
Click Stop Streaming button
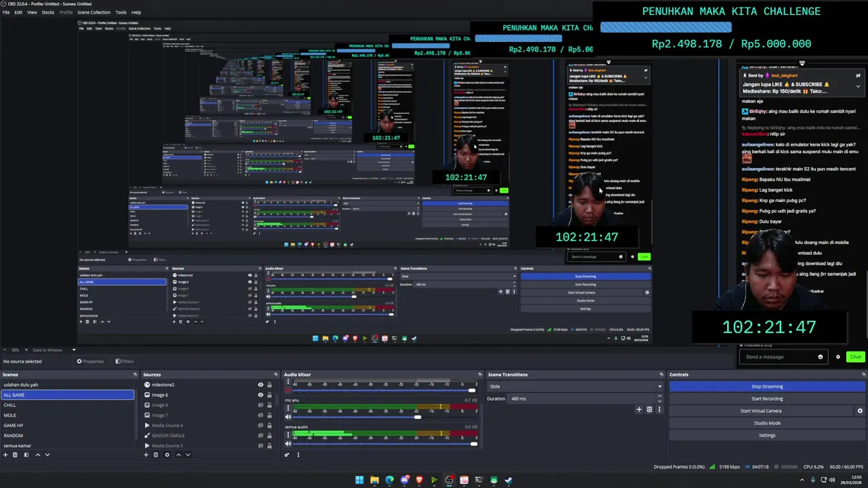[x=767, y=386]
